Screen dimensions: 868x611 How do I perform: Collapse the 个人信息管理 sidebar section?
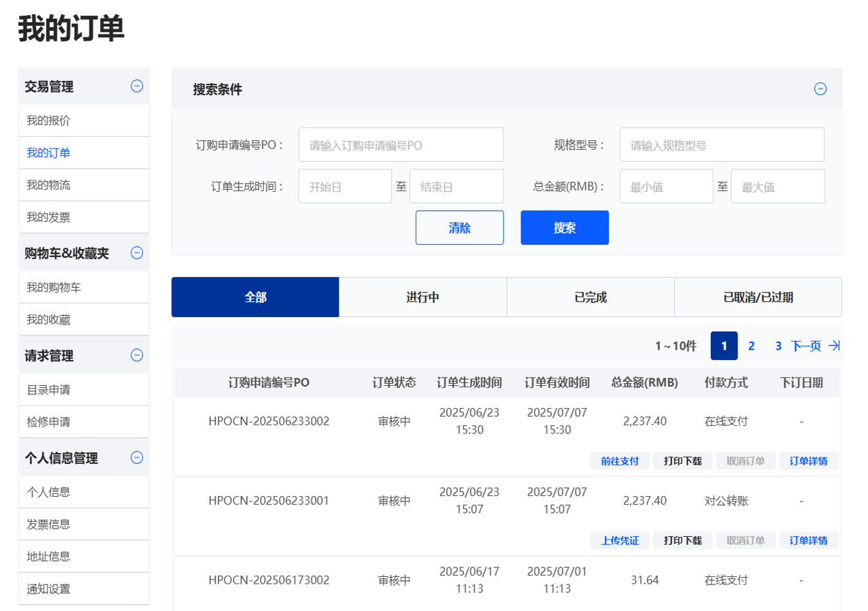pyautogui.click(x=137, y=458)
